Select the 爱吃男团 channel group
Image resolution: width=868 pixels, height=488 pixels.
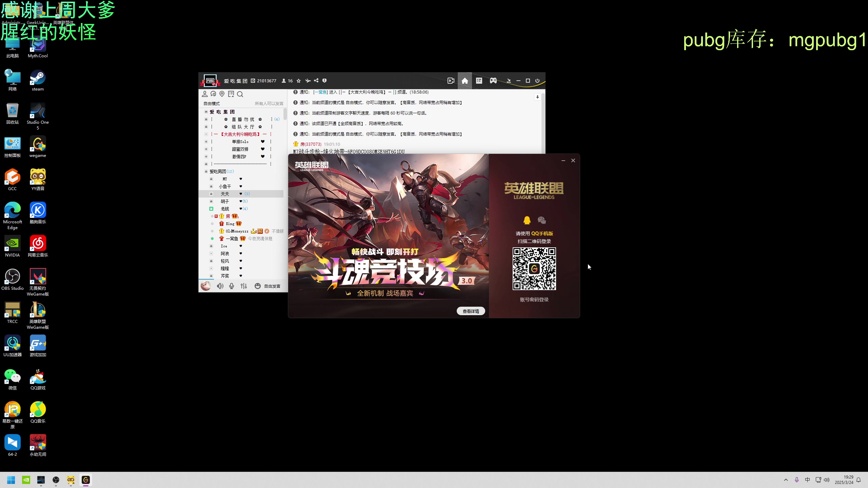pyautogui.click(x=221, y=171)
